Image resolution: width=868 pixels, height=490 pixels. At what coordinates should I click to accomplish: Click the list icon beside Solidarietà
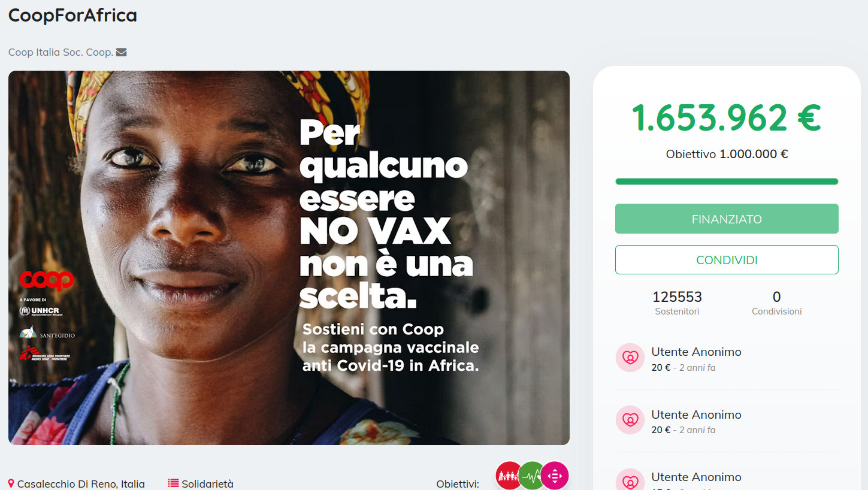pyautogui.click(x=173, y=483)
